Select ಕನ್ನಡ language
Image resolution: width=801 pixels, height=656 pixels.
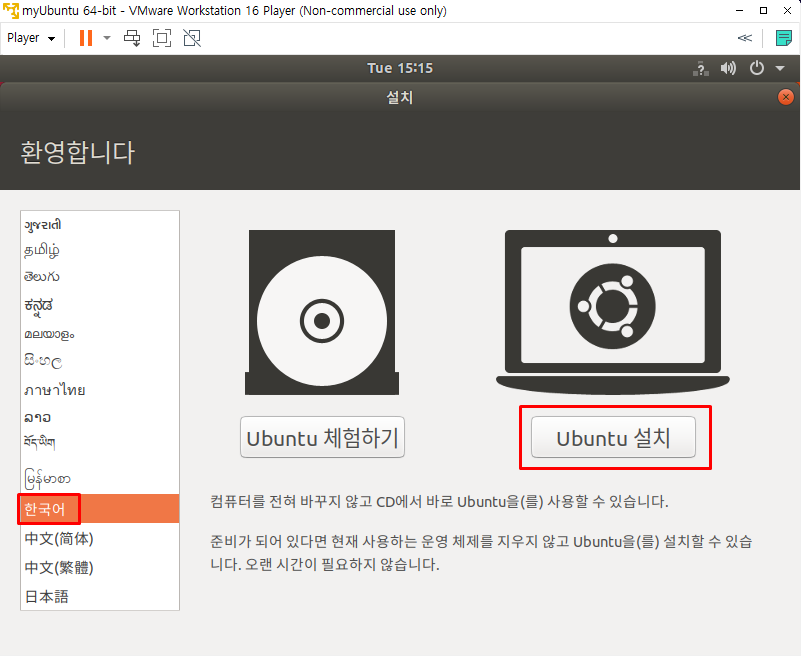point(100,306)
